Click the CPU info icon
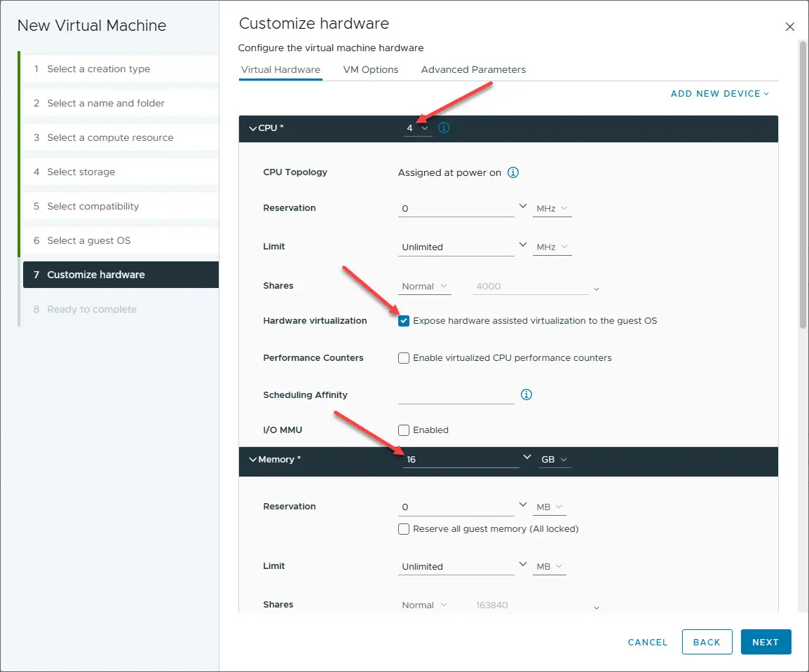This screenshot has width=809, height=672. click(443, 128)
